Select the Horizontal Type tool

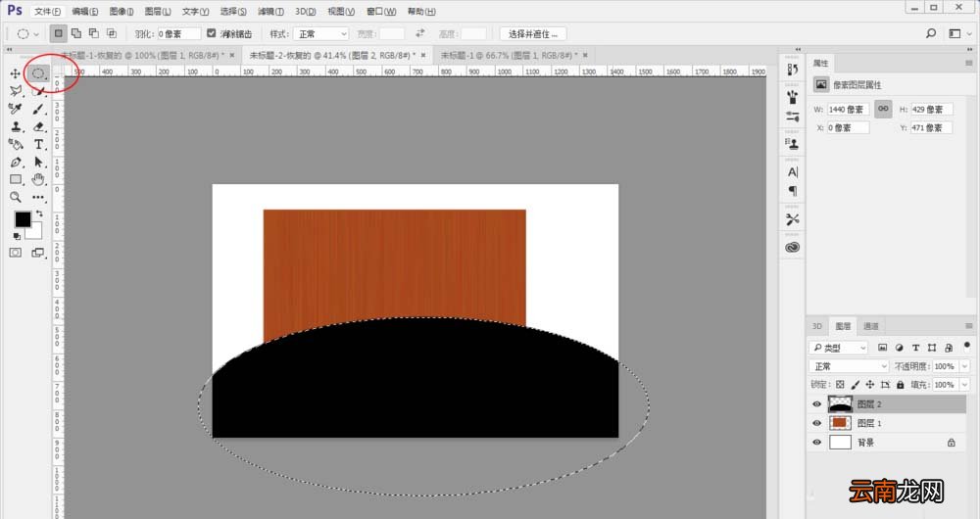pyautogui.click(x=38, y=144)
